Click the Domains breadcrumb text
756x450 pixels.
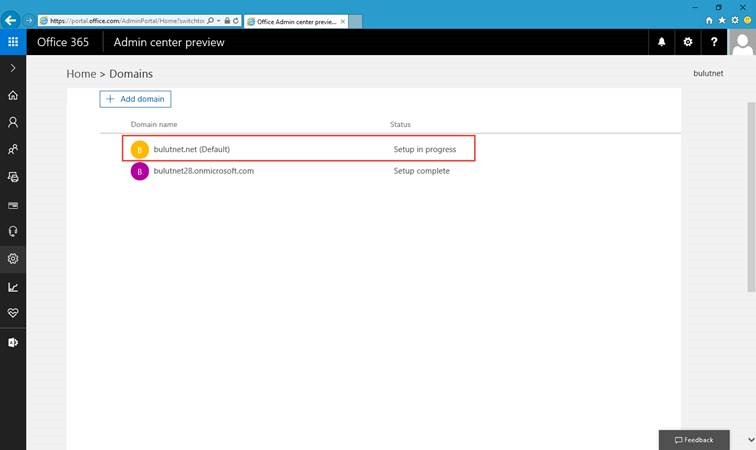pos(131,74)
